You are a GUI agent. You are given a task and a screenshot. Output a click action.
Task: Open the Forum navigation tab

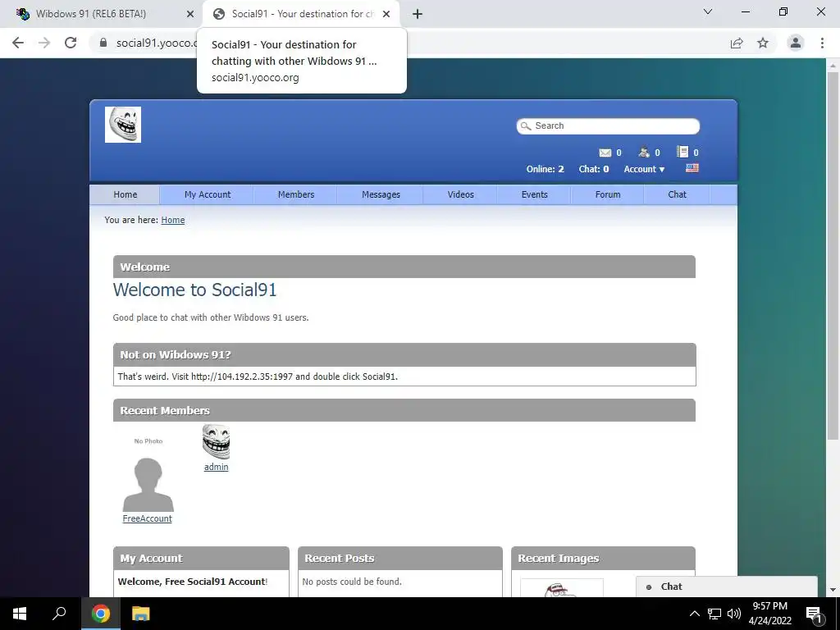(608, 194)
